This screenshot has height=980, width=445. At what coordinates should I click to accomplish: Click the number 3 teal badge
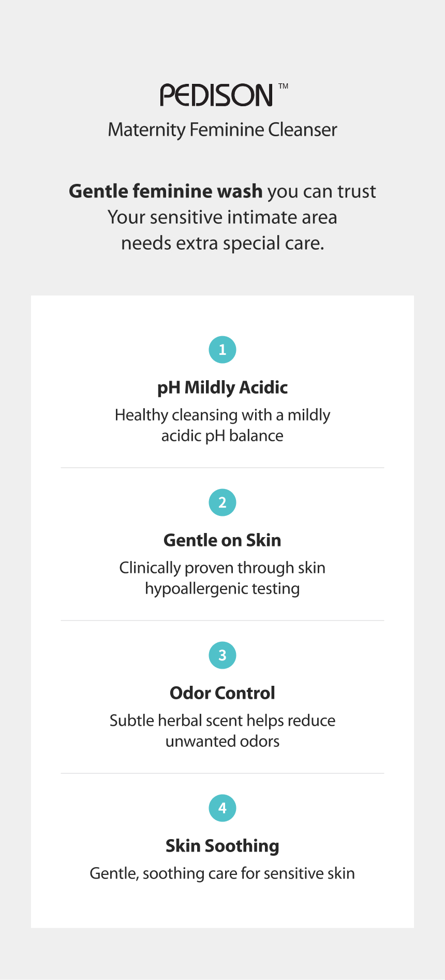[222, 655]
